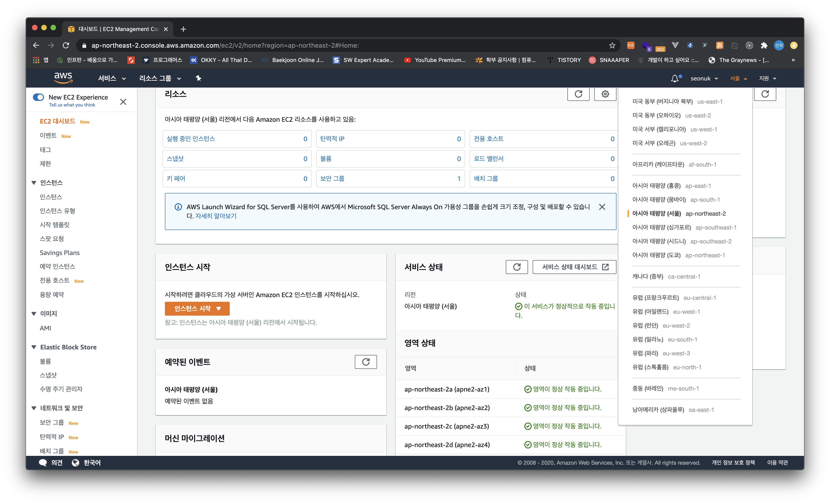The image size is (830, 504).
Task: Select Asia Pacific Tokyo ap-northeast-1 region
Action: pyautogui.click(x=678, y=255)
